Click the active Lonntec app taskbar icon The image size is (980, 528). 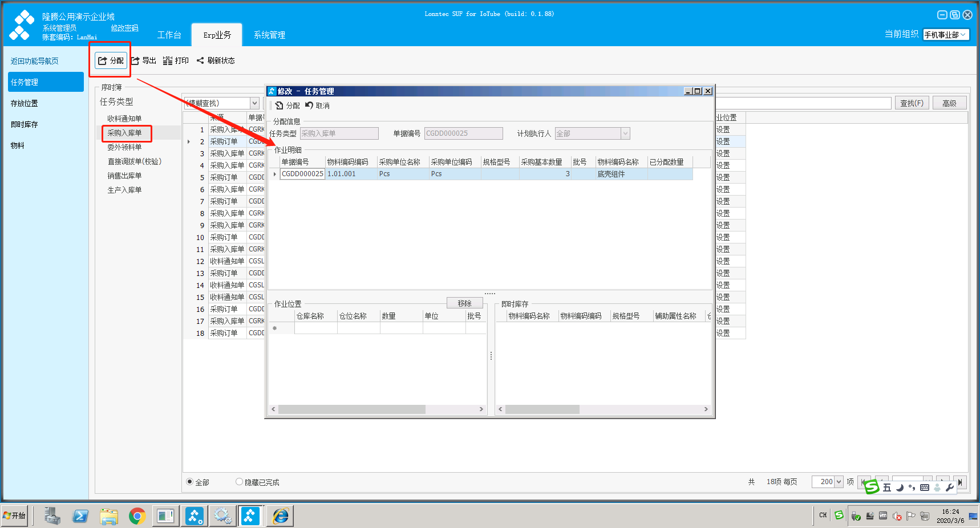251,516
